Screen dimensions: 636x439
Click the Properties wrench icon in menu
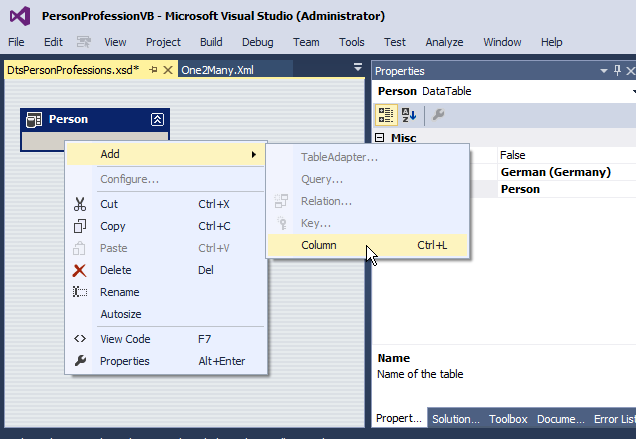point(80,361)
